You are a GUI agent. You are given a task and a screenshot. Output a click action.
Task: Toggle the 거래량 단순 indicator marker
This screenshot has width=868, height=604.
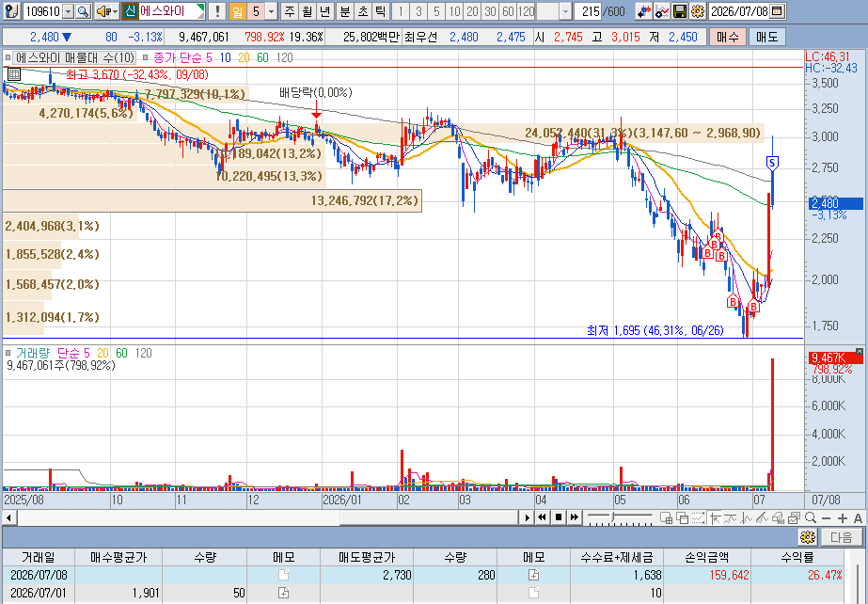(8, 353)
